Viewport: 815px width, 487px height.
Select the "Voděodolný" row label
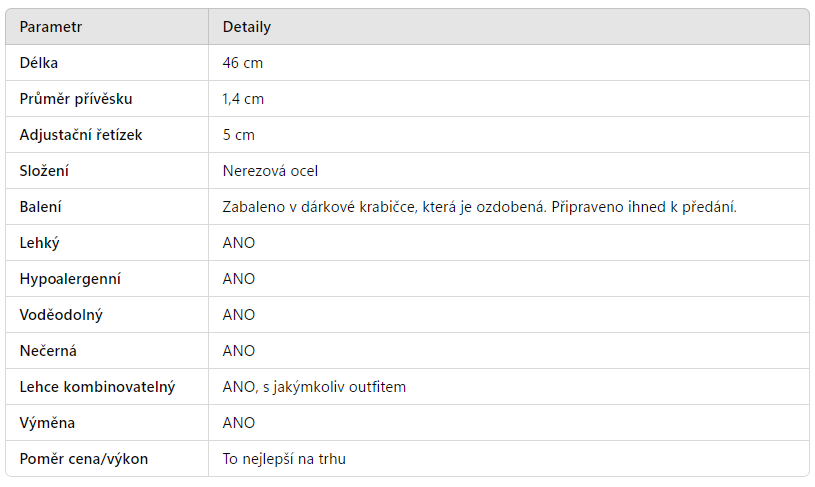pyautogui.click(x=61, y=315)
